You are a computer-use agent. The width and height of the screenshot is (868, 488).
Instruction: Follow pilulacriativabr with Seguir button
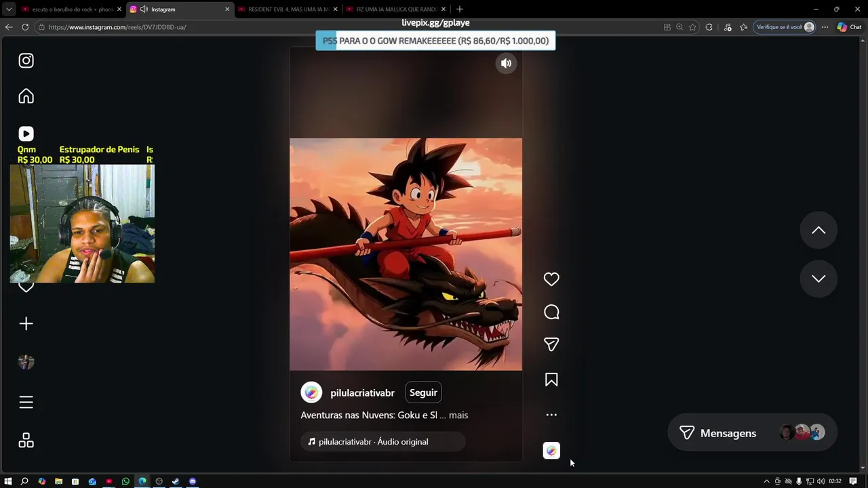pyautogui.click(x=423, y=392)
